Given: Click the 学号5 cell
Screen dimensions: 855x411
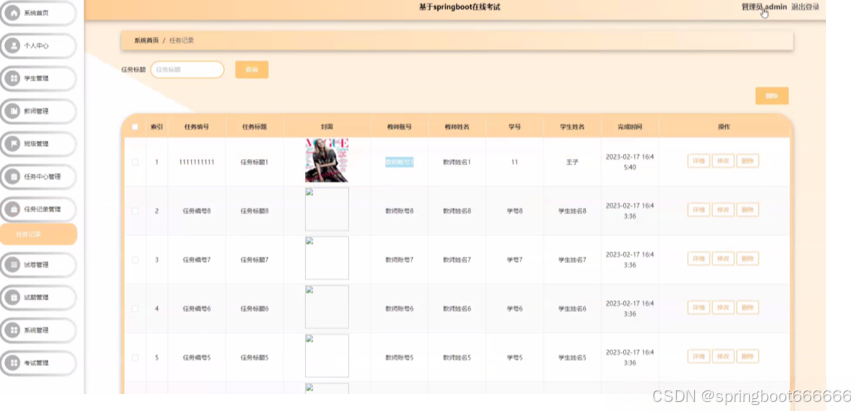Looking at the screenshot, I should (x=514, y=358).
